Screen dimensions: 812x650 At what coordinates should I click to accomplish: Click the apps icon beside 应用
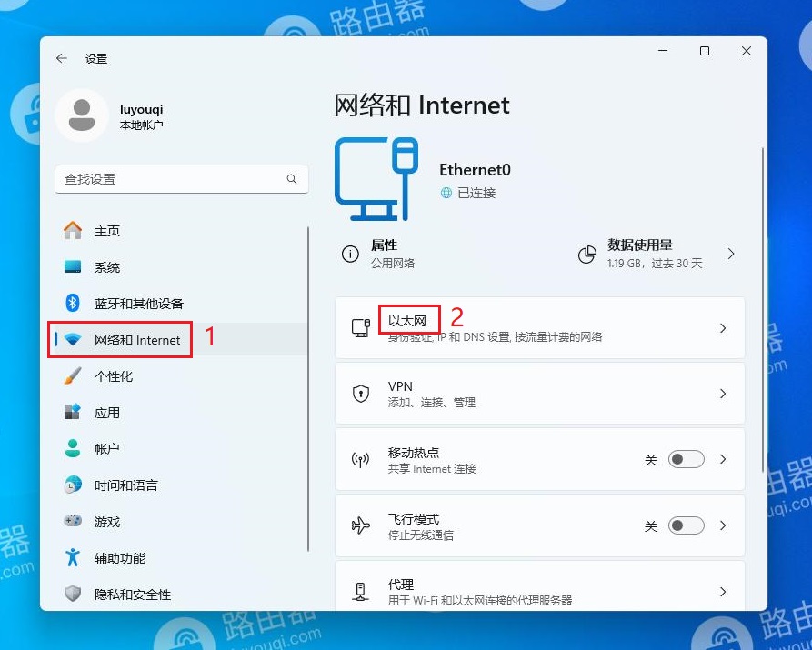click(73, 412)
